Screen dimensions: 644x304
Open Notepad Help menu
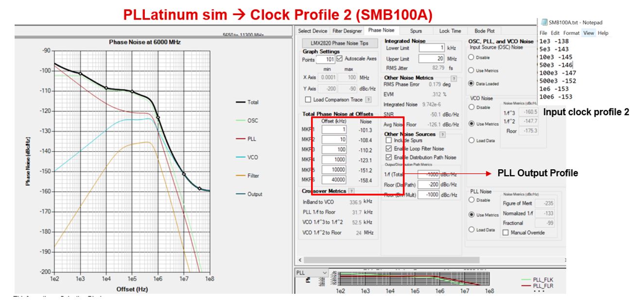[x=603, y=33]
